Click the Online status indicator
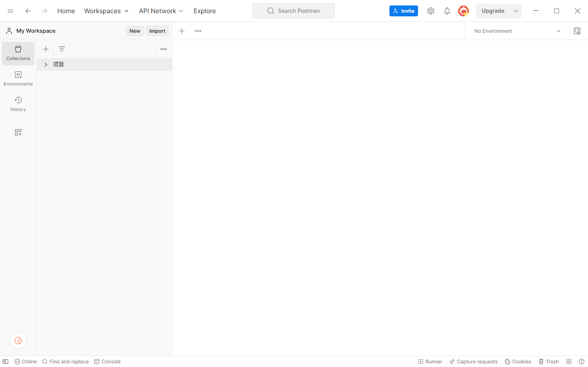The image size is (588, 367). pos(25,362)
